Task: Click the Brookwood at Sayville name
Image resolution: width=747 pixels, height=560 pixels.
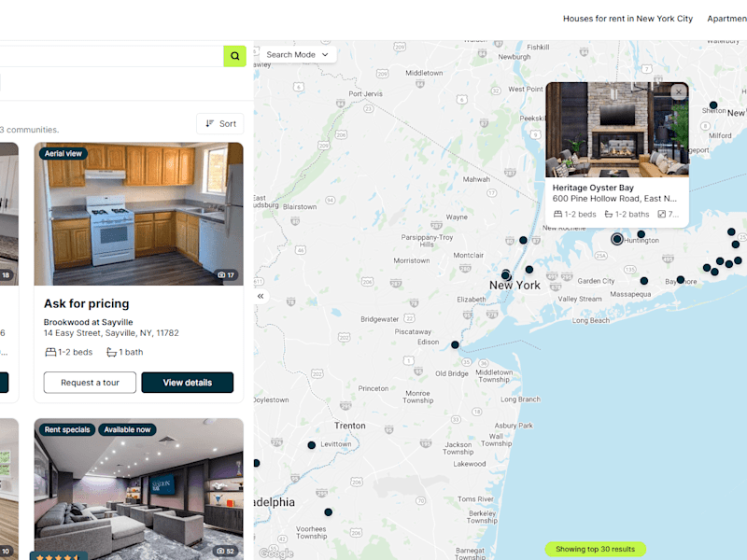Action: tap(88, 322)
